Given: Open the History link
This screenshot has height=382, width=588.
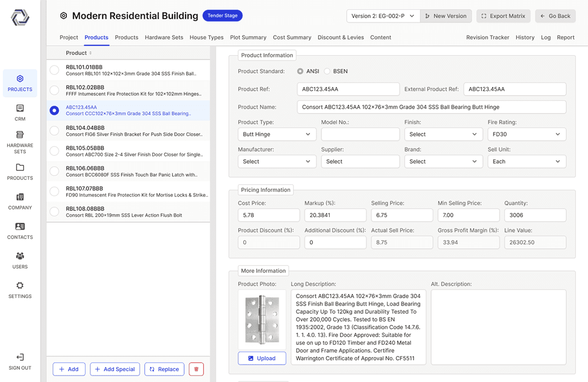Looking at the screenshot, I should (x=525, y=37).
